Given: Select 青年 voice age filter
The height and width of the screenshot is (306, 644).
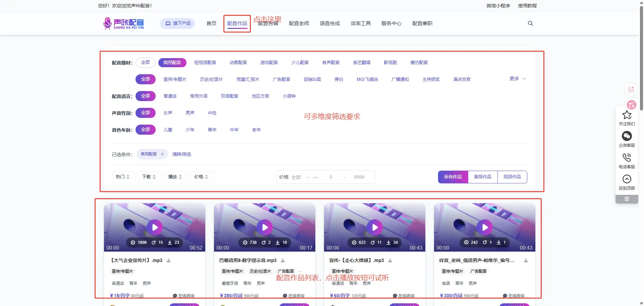Looking at the screenshot, I should pyautogui.click(x=212, y=130).
